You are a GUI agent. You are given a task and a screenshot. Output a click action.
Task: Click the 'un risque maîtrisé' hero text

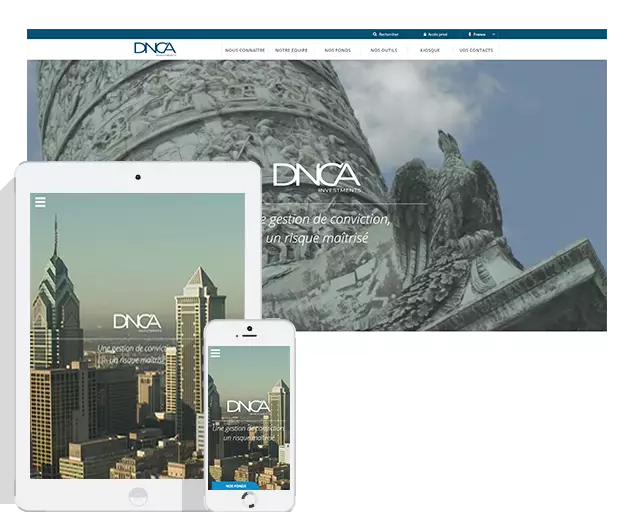pos(317,239)
